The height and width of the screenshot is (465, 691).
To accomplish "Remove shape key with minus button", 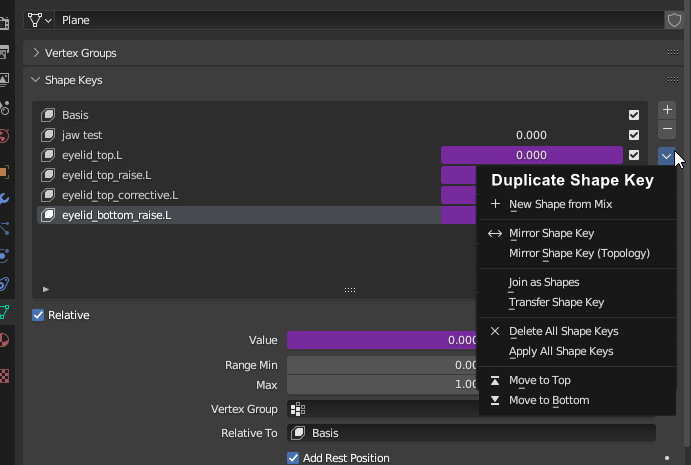I will [667, 129].
